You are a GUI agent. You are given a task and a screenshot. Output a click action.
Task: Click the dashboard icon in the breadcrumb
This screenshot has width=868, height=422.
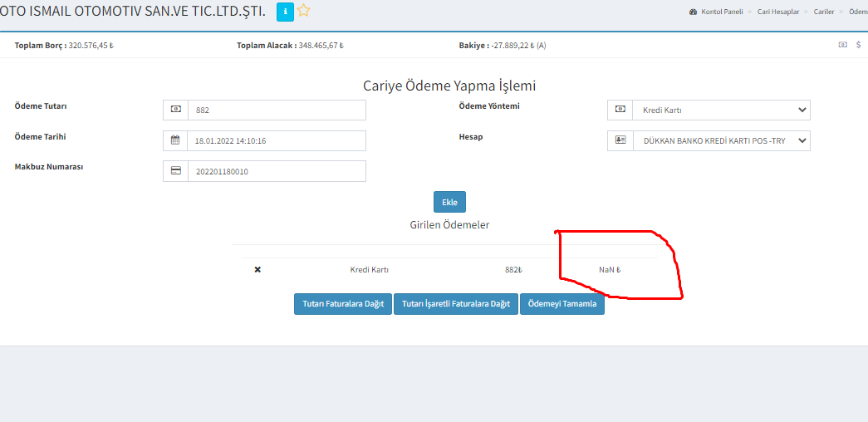(694, 12)
